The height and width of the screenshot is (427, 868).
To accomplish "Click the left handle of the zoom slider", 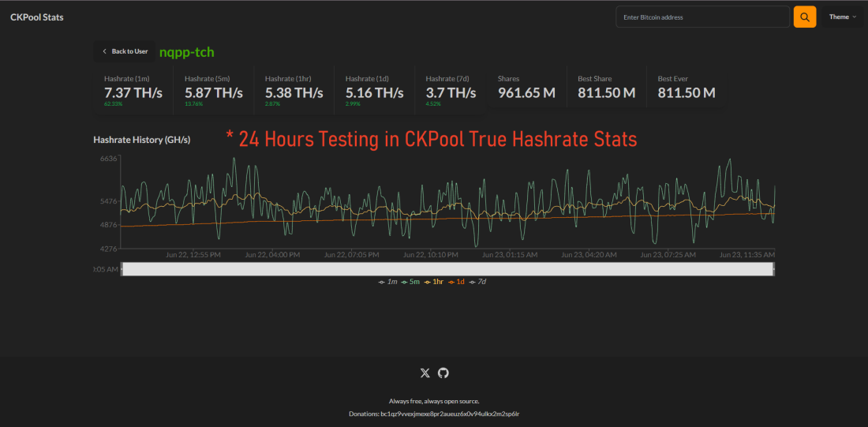I will (121, 269).
